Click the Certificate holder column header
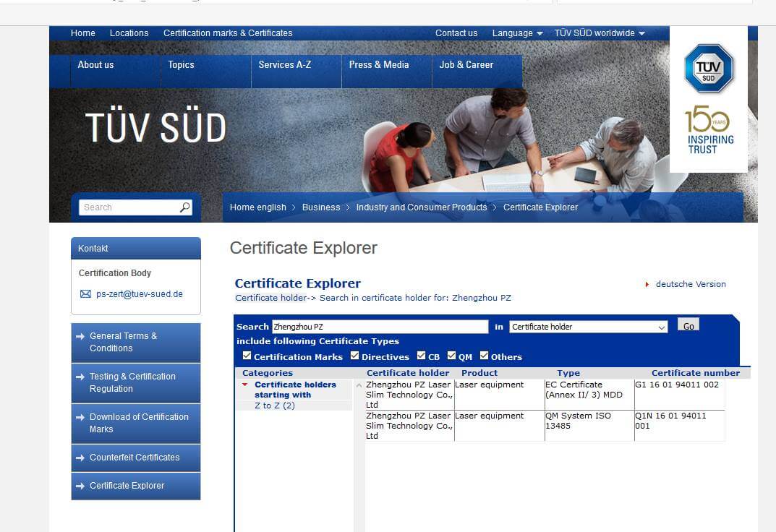 pos(408,373)
